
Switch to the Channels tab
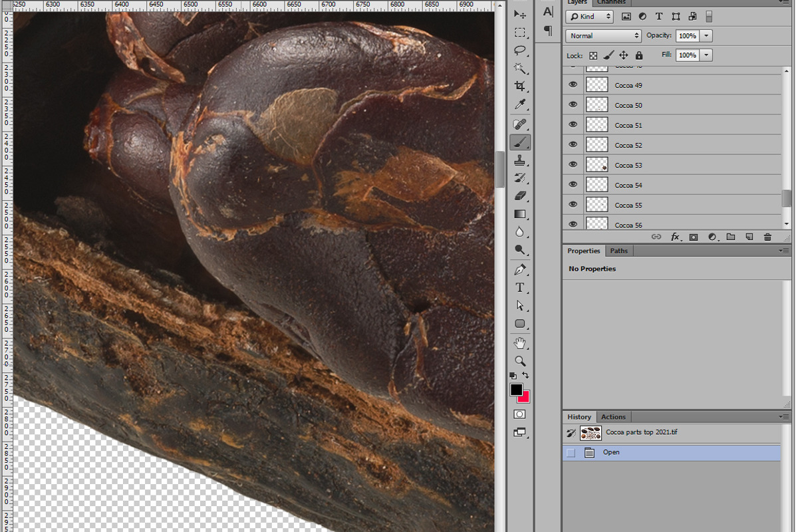611,3
